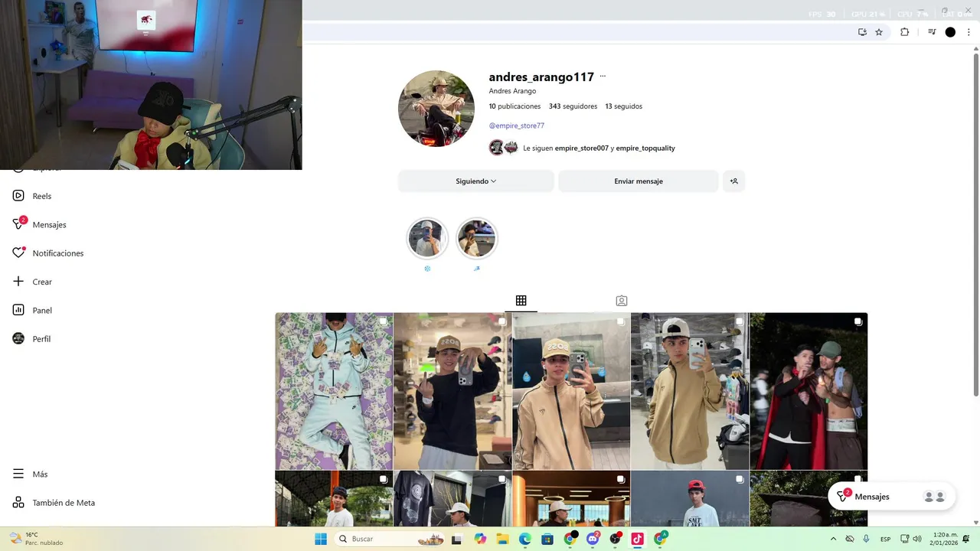Select the posts grid tab
The width and height of the screenshot is (980, 551).
[521, 301]
